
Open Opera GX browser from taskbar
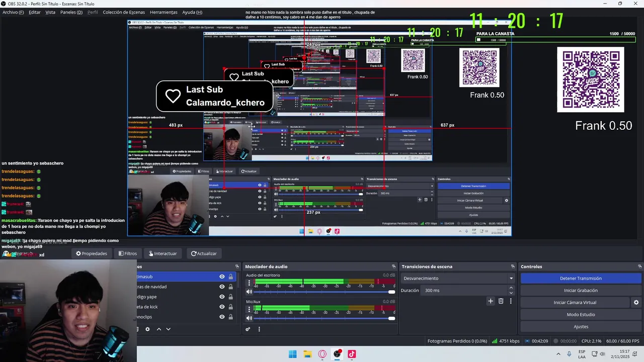(323, 354)
